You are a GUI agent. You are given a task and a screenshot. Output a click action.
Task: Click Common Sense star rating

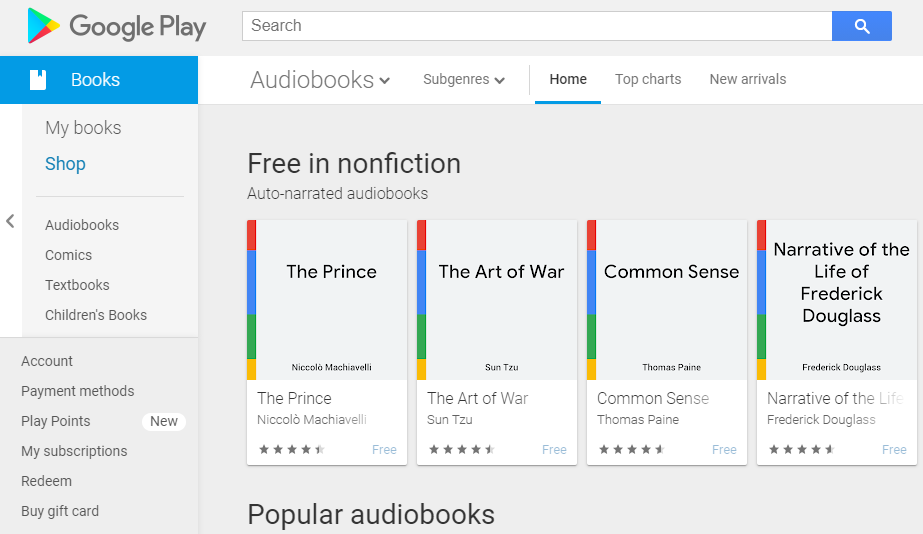tap(632, 450)
